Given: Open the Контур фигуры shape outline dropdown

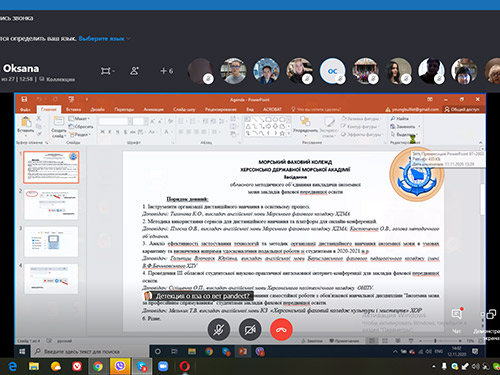Looking at the screenshot, I should pyautogui.click(x=360, y=127).
